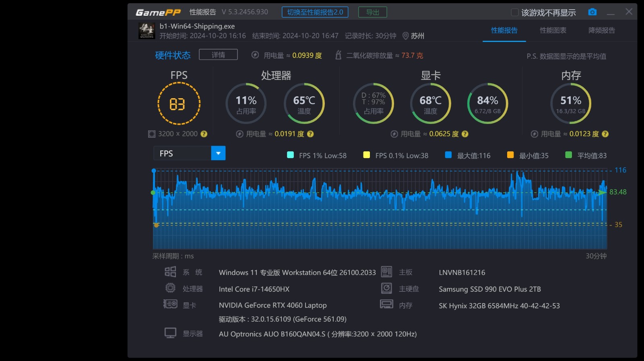Click the driver version 32.0.15.6109 text

[283, 319]
